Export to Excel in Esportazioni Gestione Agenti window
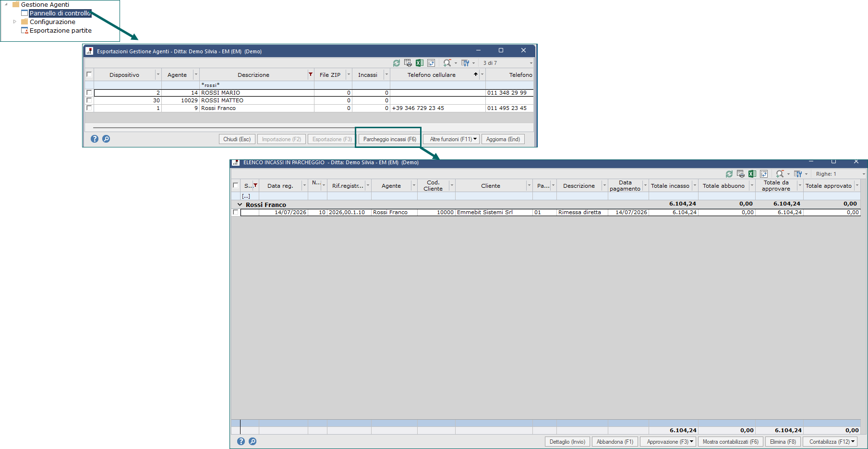Image resolution: width=868 pixels, height=449 pixels. [x=420, y=63]
